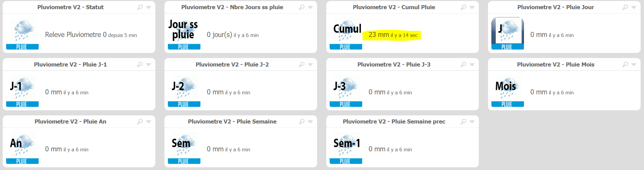Open the Pluie Jour J icon
The width and height of the screenshot is (644, 170).
tap(508, 34)
